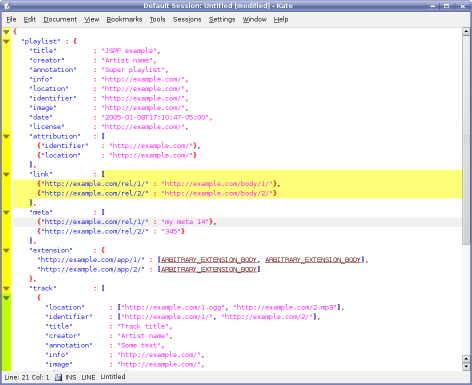Open the Help menu
Image resolution: width=472 pixels, height=385 pixels.
pyautogui.click(x=281, y=19)
